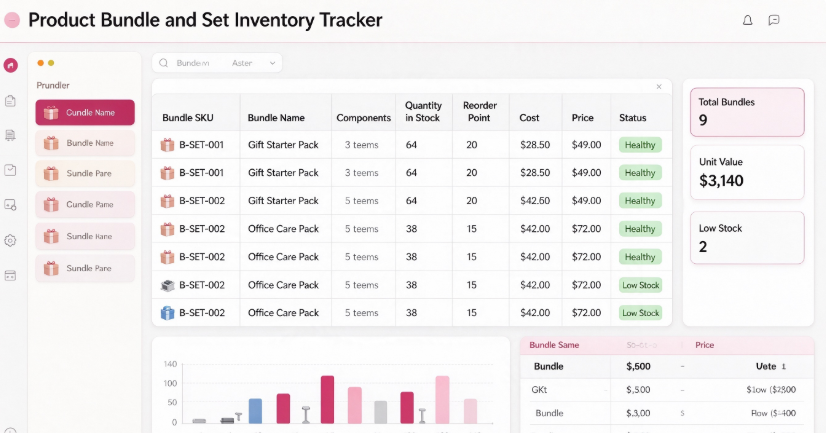
Task: Open the Unit Value $3,140 card
Action: click(747, 173)
